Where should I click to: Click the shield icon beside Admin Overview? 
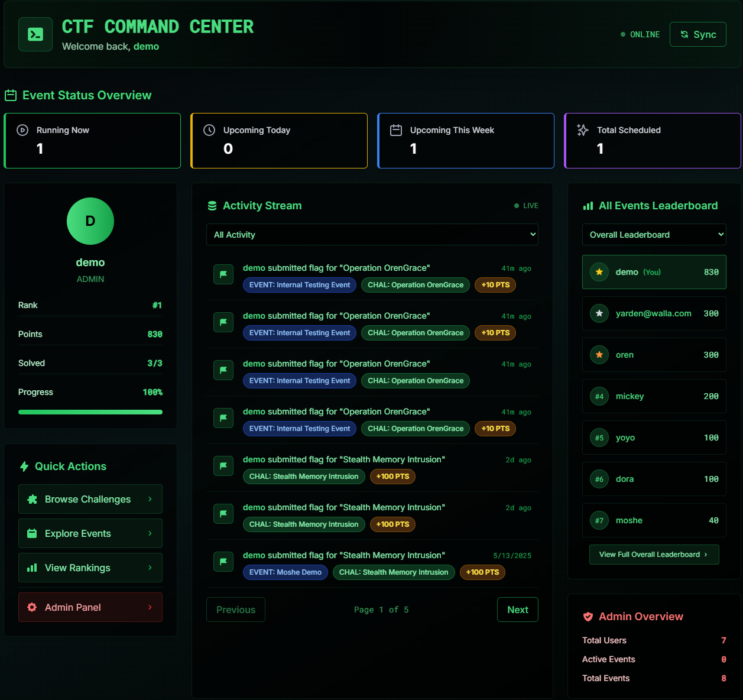tap(588, 617)
